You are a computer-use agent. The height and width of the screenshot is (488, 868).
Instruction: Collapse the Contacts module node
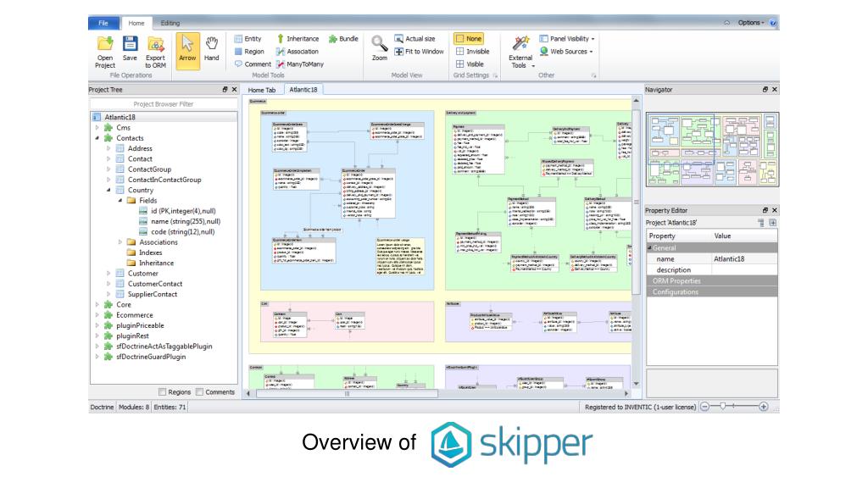(x=97, y=138)
